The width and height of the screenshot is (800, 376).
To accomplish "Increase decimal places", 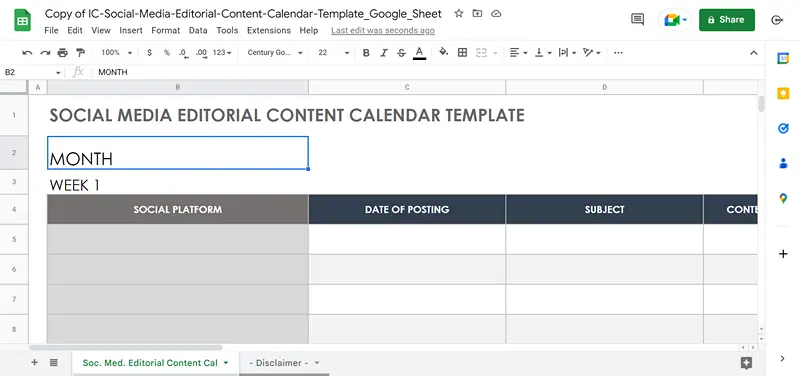I will [202, 53].
